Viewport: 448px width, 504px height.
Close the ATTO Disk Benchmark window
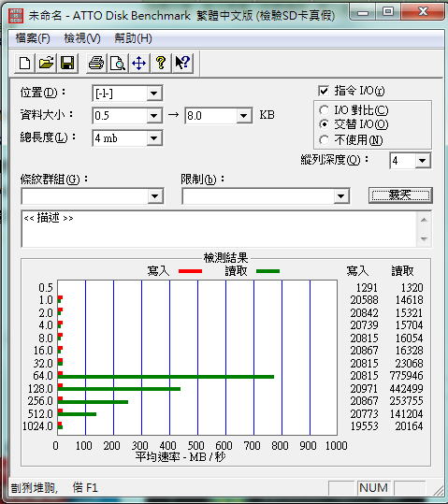(423, 12)
